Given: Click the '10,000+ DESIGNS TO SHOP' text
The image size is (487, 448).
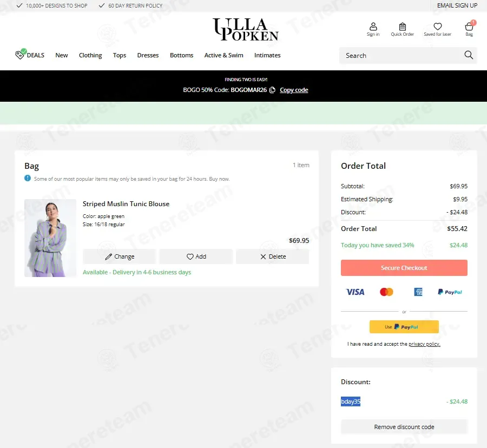Looking at the screenshot, I should tap(56, 5).
